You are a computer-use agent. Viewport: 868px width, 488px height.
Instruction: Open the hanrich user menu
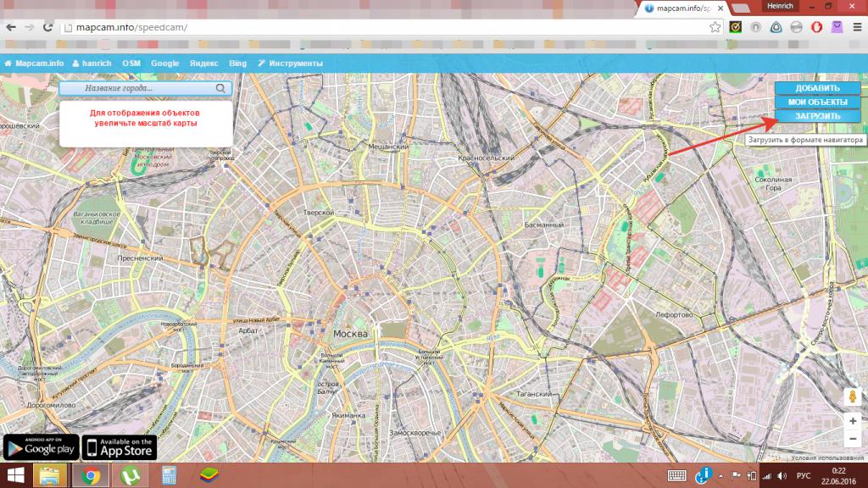click(92, 64)
